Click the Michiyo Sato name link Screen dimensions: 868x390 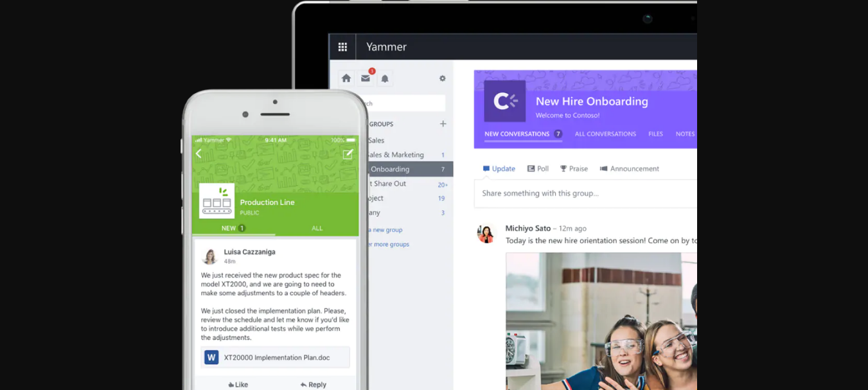pos(528,228)
